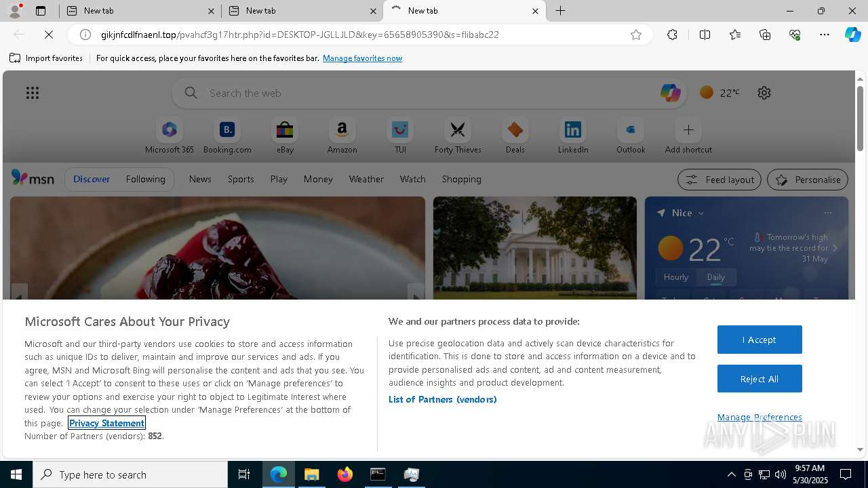Open page settings gear icon
Viewport: 868px width, 488px height.
764,93
